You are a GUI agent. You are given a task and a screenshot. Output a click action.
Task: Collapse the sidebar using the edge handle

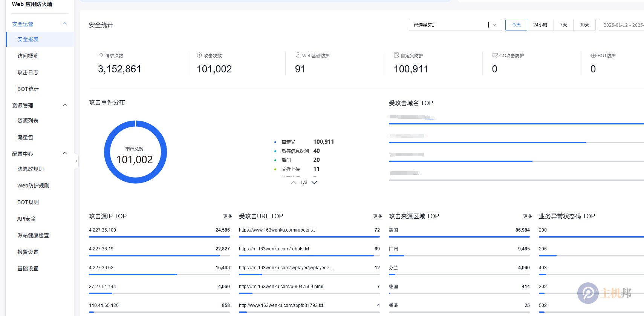tap(76, 161)
